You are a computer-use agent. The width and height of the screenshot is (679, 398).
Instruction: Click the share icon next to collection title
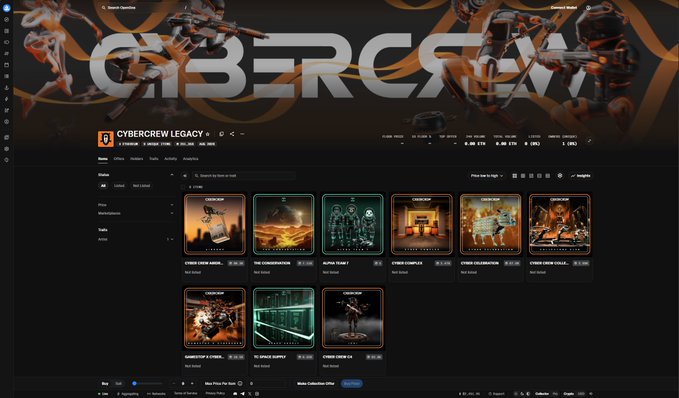(232, 134)
